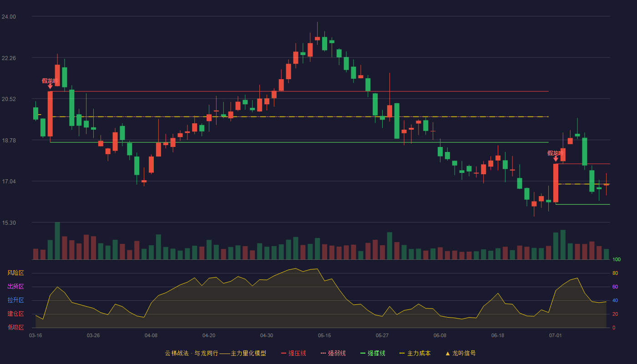Screen dimensions: 637x364
Task: Toggle the 主力成本 legend entry
Action: [415, 353]
